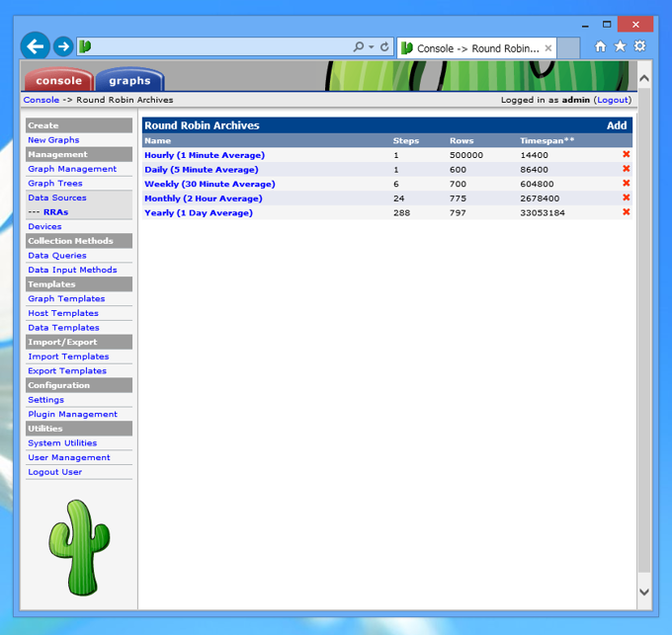This screenshot has width=672, height=635.
Task: Click the Monthly timespan value 2678400
Action: [x=540, y=198]
